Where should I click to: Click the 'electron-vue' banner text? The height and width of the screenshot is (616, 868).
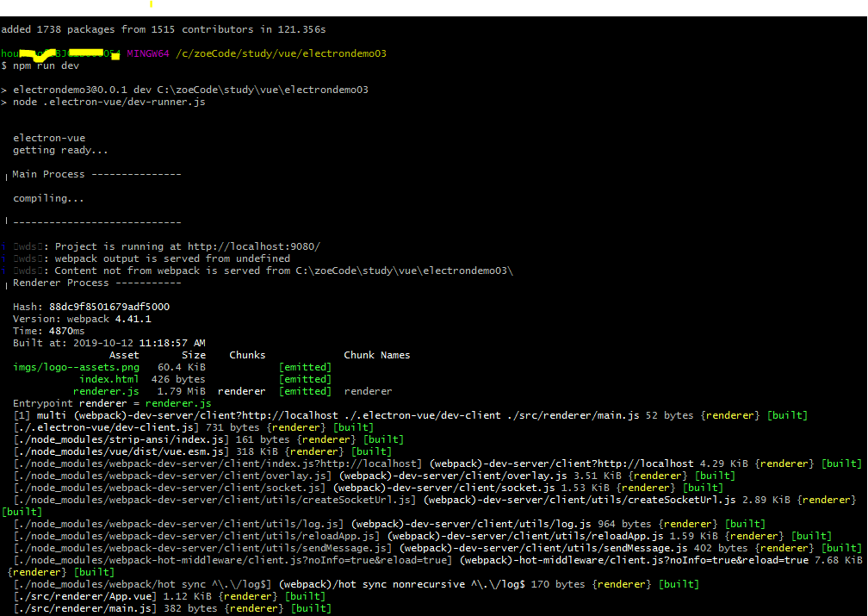[49, 138]
